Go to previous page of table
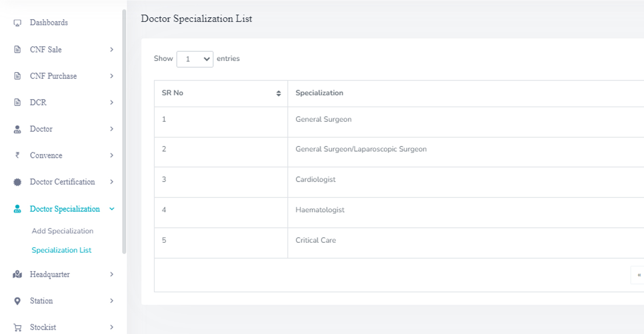Viewport: 644px width, 334px height. click(639, 275)
